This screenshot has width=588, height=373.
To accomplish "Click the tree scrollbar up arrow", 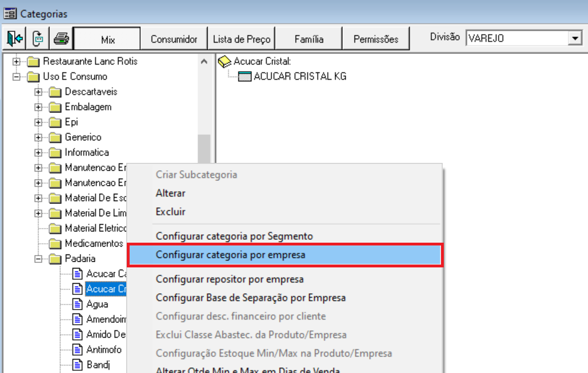I will pyautogui.click(x=204, y=61).
